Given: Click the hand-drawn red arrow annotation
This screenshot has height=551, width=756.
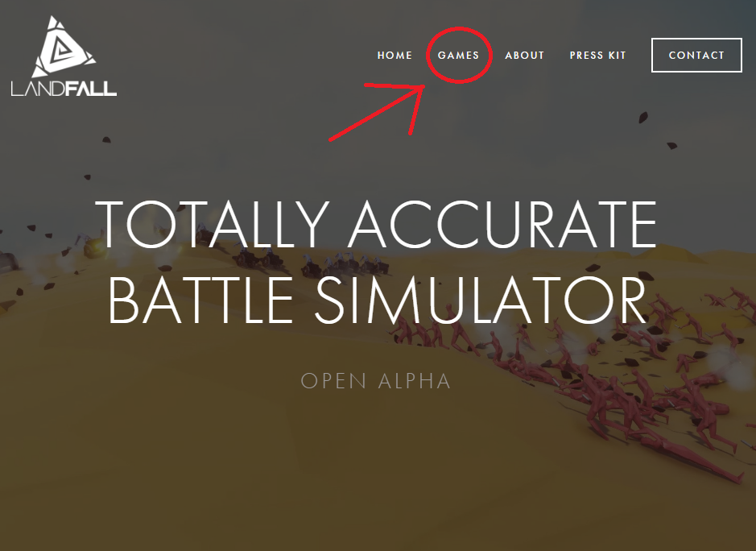Looking at the screenshot, I should click(377, 112).
